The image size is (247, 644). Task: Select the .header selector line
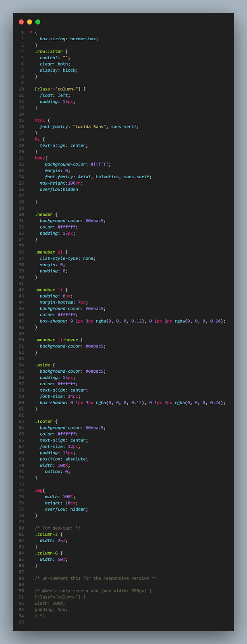pos(44,215)
